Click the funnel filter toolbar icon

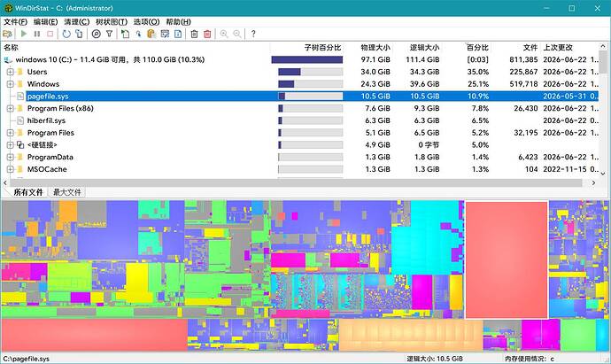click(110, 34)
